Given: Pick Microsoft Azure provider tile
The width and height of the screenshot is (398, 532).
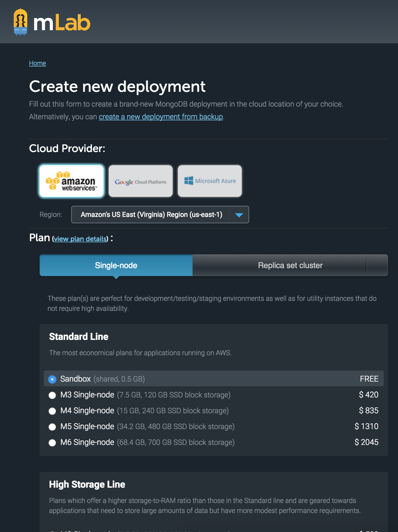Looking at the screenshot, I should [x=210, y=181].
